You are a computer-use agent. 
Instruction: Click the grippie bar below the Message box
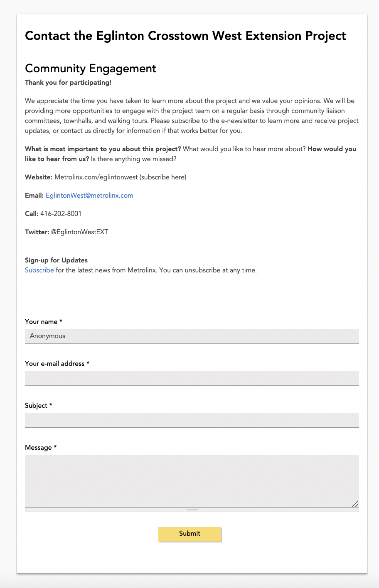pyautogui.click(x=192, y=510)
